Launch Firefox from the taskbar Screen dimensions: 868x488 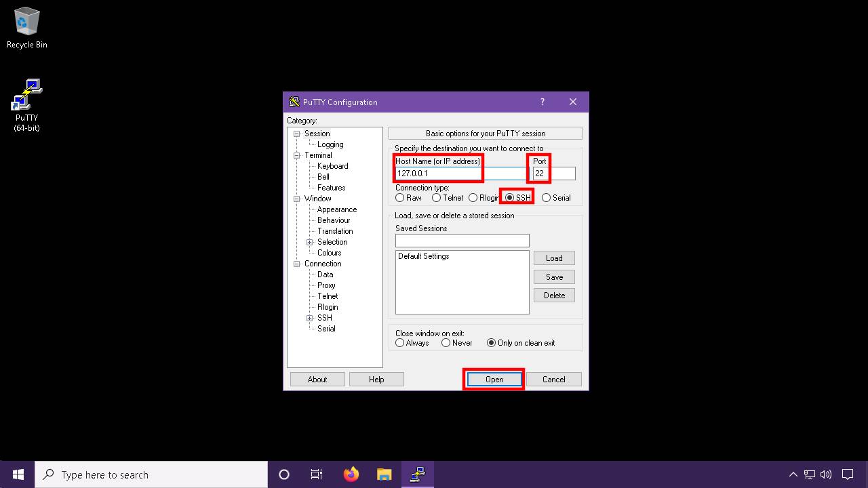click(x=351, y=474)
